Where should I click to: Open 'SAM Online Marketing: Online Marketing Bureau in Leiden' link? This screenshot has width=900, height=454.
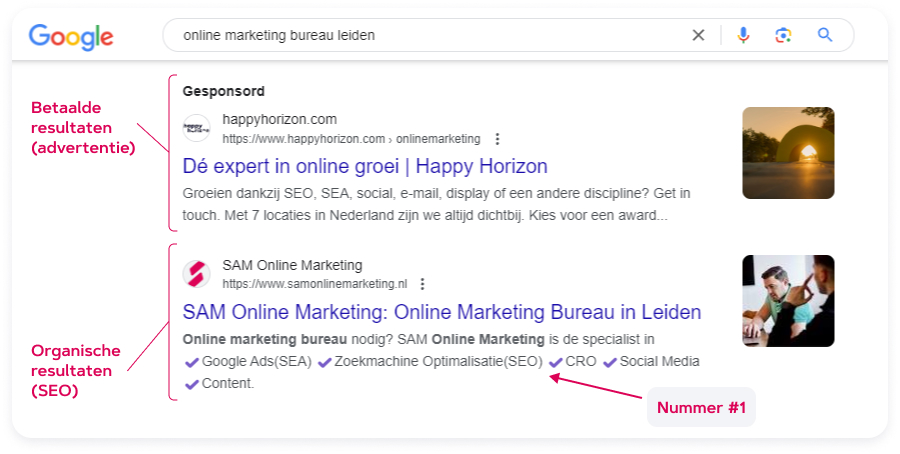tap(442, 312)
